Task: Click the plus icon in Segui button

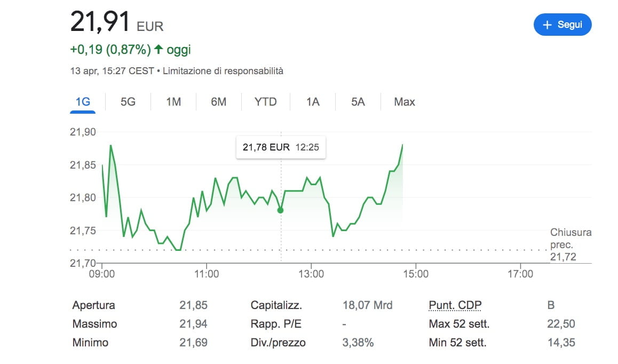Action: (x=546, y=25)
